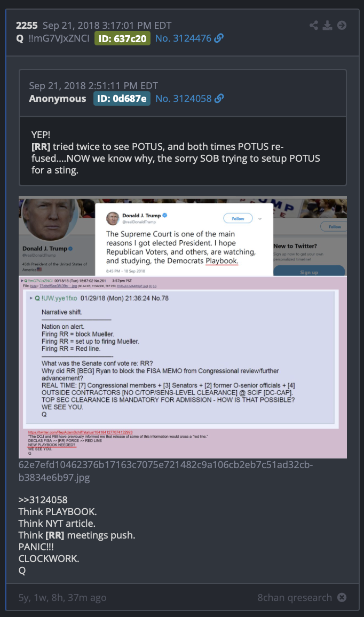This screenshot has height=617, width=364.
Task: Follow the >>3124058 reply reference
Action: pyautogui.click(x=43, y=500)
